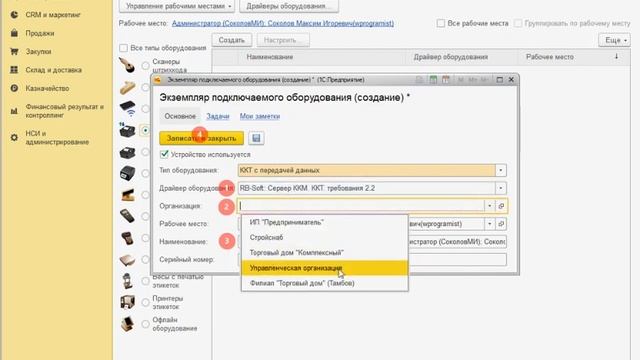The width and height of the screenshot is (640, 360).
Task: Click the label printers device icon
Action: [x=127, y=302]
